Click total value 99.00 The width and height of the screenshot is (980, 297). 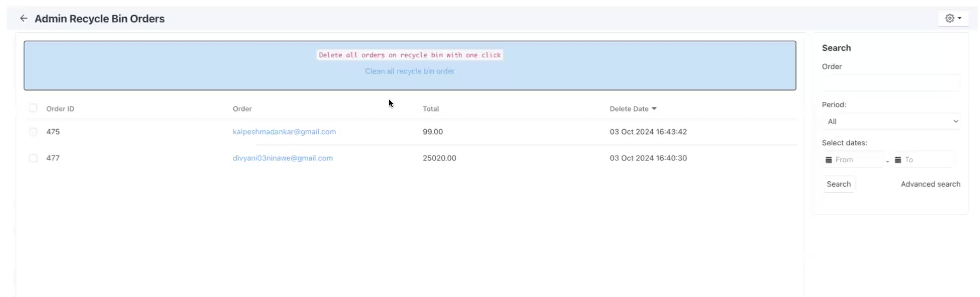(x=432, y=132)
